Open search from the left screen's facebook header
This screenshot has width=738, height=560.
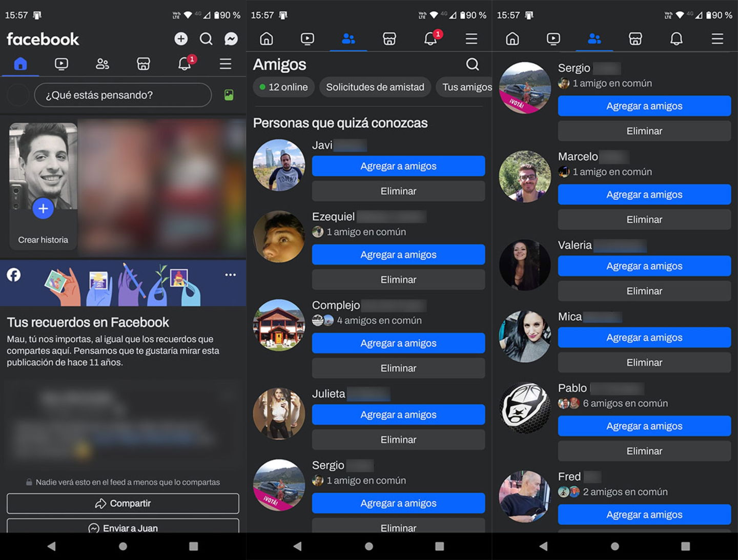206,38
